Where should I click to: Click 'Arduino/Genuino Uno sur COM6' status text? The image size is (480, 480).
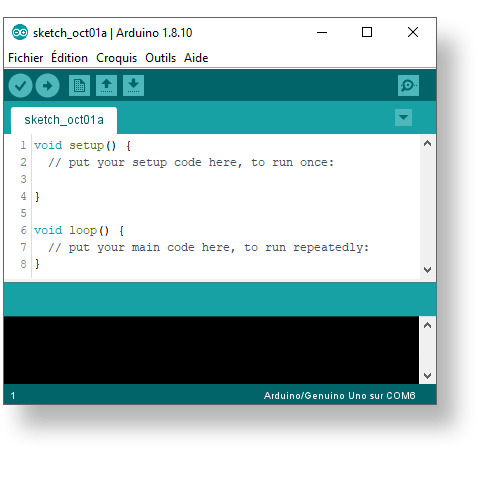tap(339, 396)
